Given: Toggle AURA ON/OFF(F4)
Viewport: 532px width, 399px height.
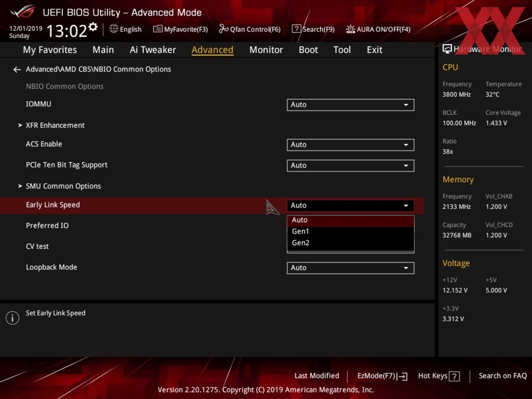Looking at the screenshot, I should pyautogui.click(x=378, y=29).
